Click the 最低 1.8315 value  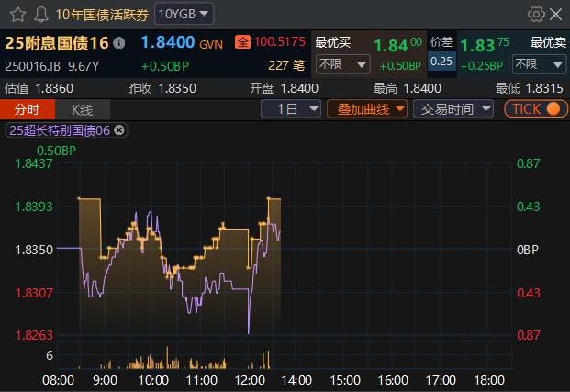click(530, 88)
